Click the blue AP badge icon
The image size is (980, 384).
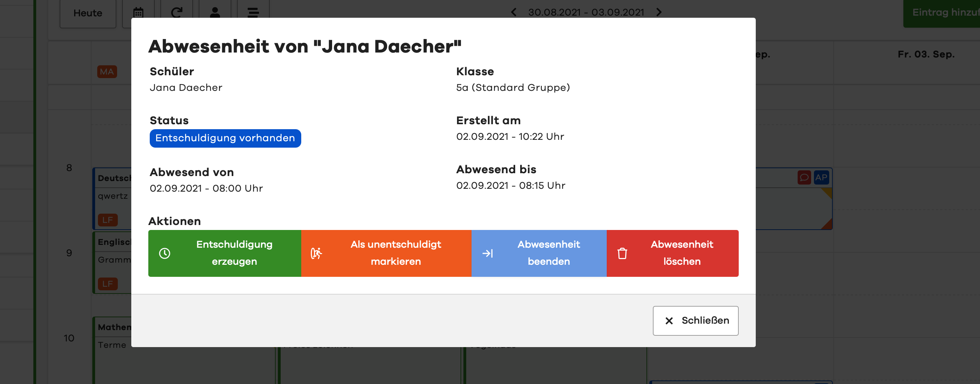pos(821,177)
